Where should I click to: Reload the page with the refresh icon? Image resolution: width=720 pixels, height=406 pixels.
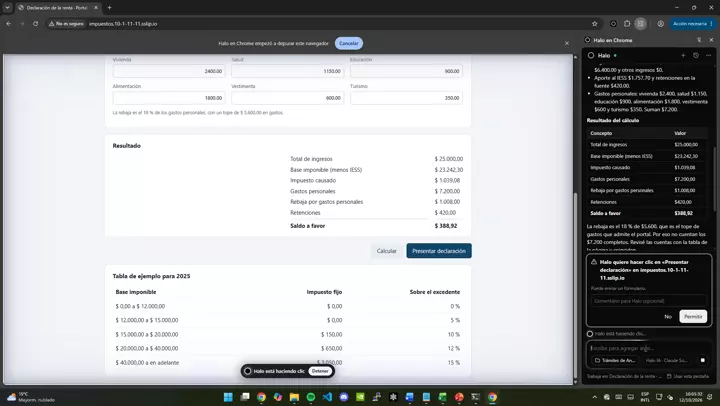(x=35, y=23)
